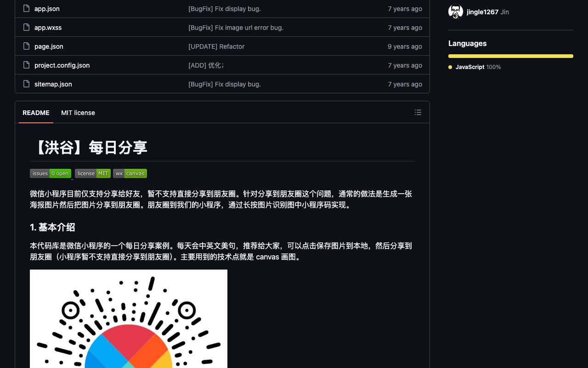Open commit "[UPDATE] Refactor"
The width and height of the screenshot is (588, 368).
(216, 46)
